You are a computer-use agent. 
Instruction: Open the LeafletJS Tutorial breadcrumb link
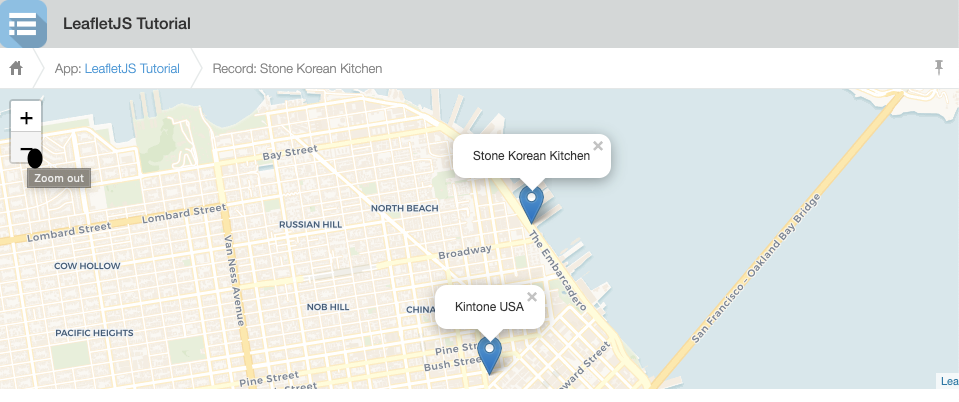132,69
